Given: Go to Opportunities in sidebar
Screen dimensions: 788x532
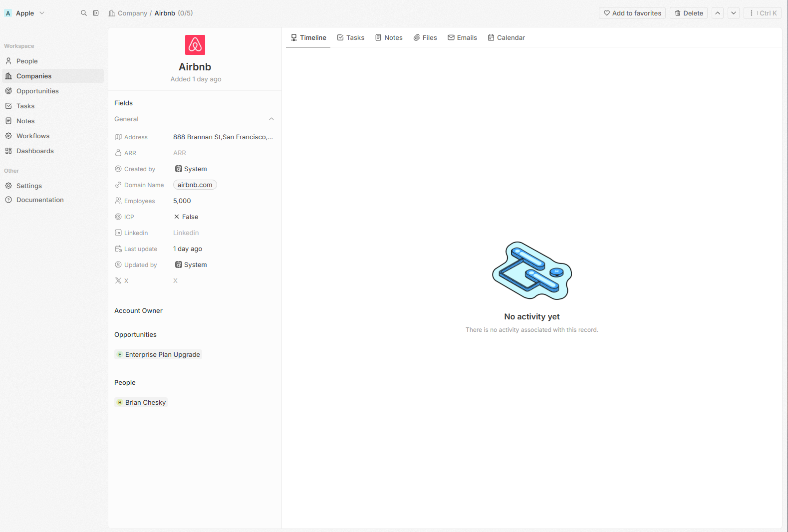Looking at the screenshot, I should click(52, 91).
